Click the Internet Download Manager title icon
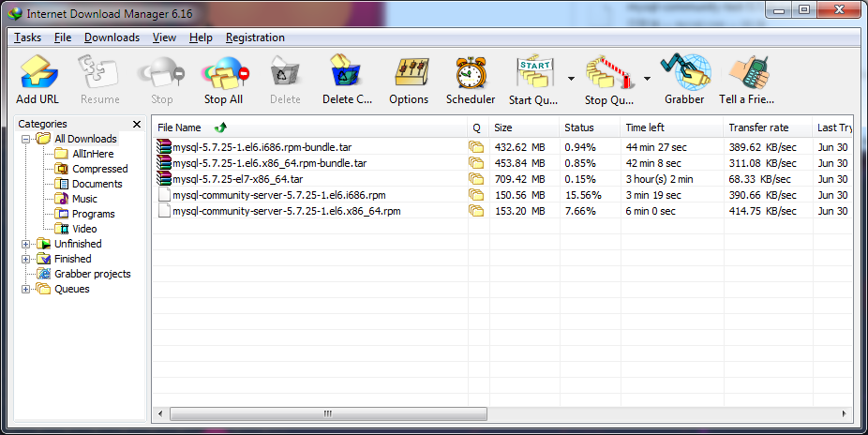Viewport: 868px width, 435px height. pyautogui.click(x=15, y=13)
